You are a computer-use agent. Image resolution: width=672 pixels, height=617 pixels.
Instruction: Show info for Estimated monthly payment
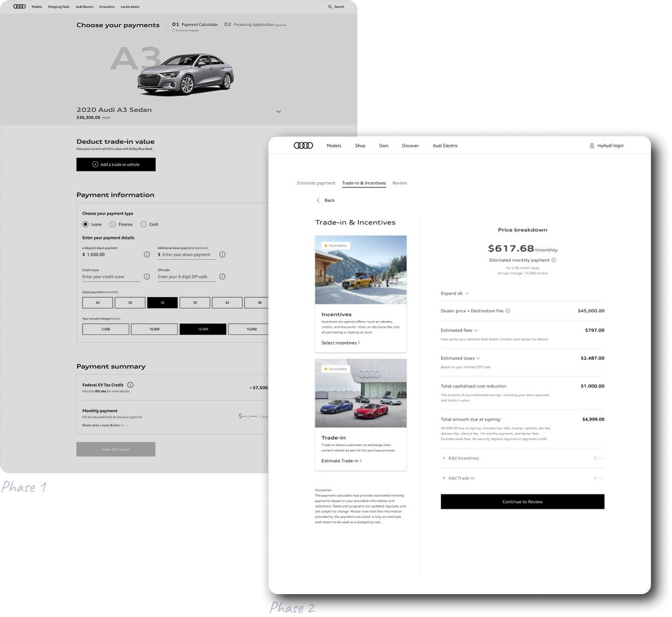(553, 260)
